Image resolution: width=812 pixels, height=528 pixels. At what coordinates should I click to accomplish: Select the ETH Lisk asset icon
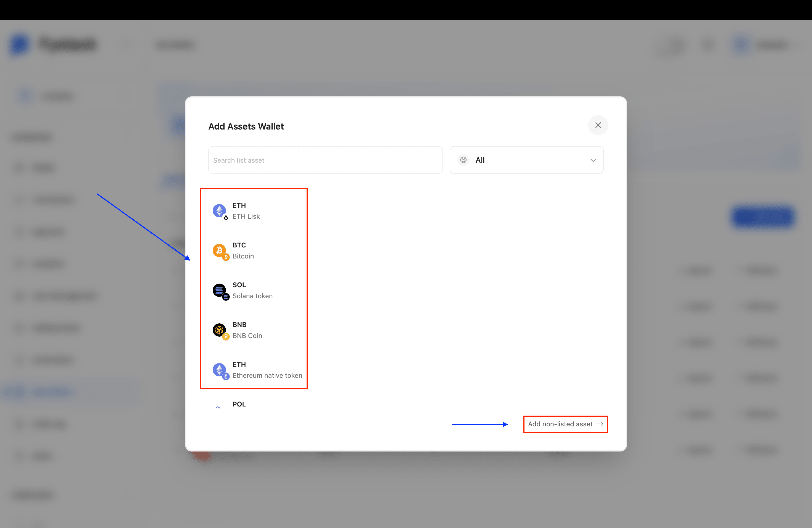pyautogui.click(x=219, y=210)
